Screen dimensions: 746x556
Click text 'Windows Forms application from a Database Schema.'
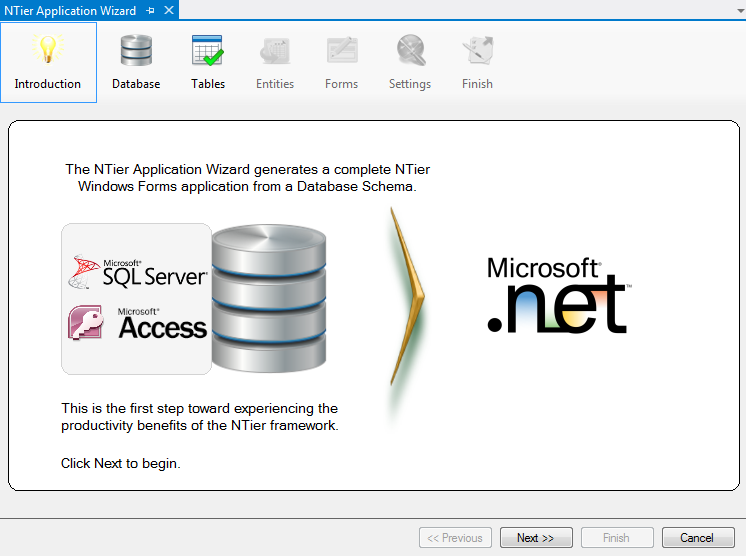click(247, 186)
